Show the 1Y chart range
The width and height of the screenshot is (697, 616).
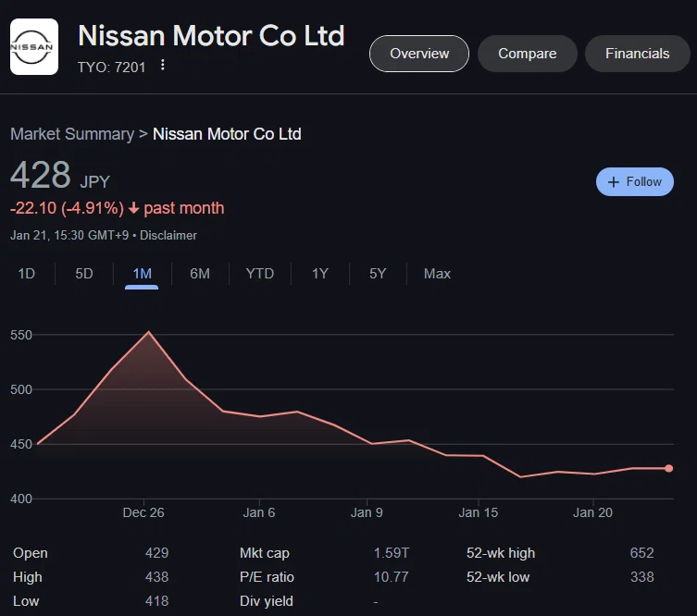[319, 274]
